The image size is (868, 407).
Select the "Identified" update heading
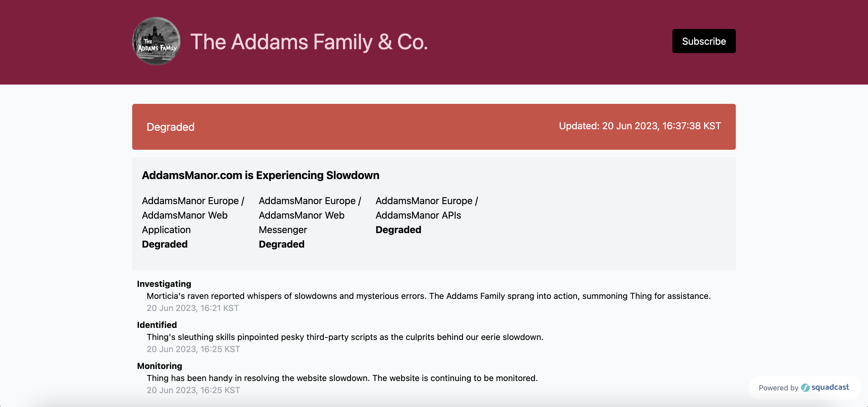(157, 325)
